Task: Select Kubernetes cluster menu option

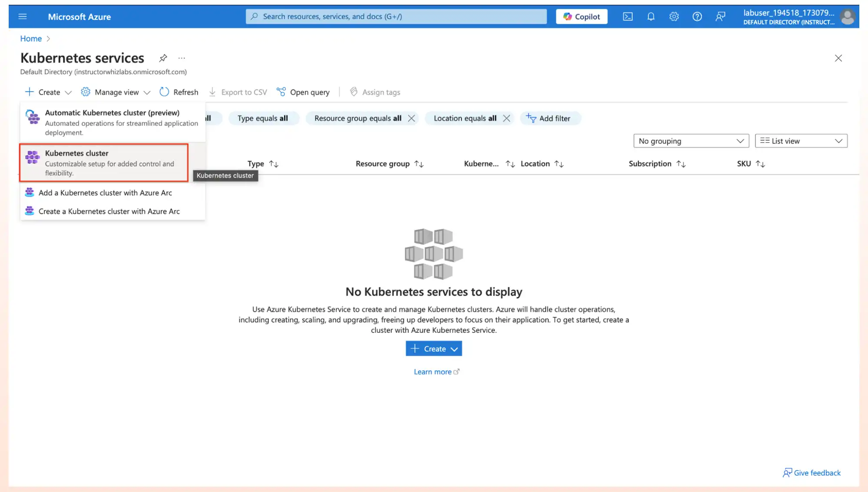Action: [104, 163]
